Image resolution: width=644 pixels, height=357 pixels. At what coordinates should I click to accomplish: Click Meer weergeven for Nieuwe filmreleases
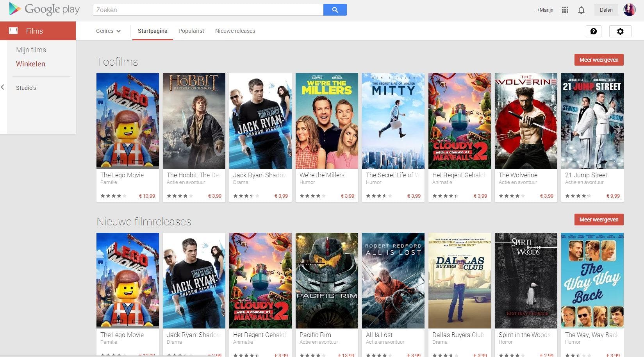click(x=599, y=219)
